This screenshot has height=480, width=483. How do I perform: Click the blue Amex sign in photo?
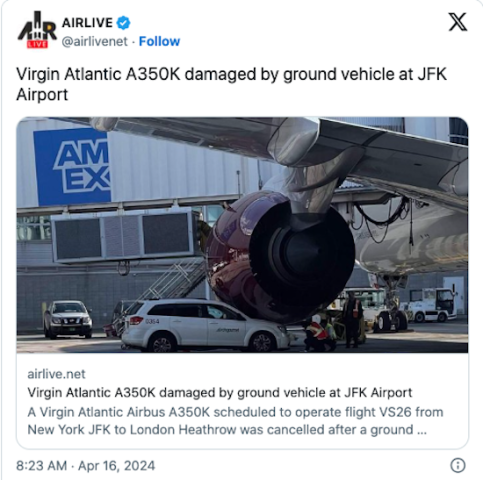[72, 167]
